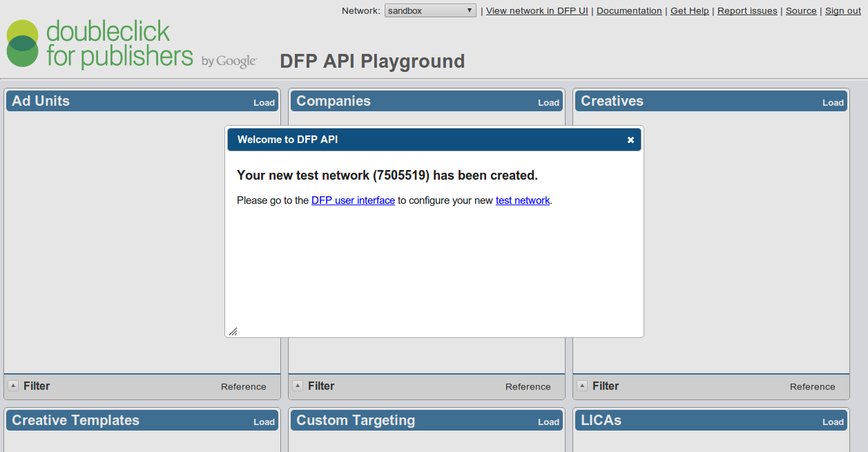
Task: Click the Get Help link
Action: click(x=690, y=10)
